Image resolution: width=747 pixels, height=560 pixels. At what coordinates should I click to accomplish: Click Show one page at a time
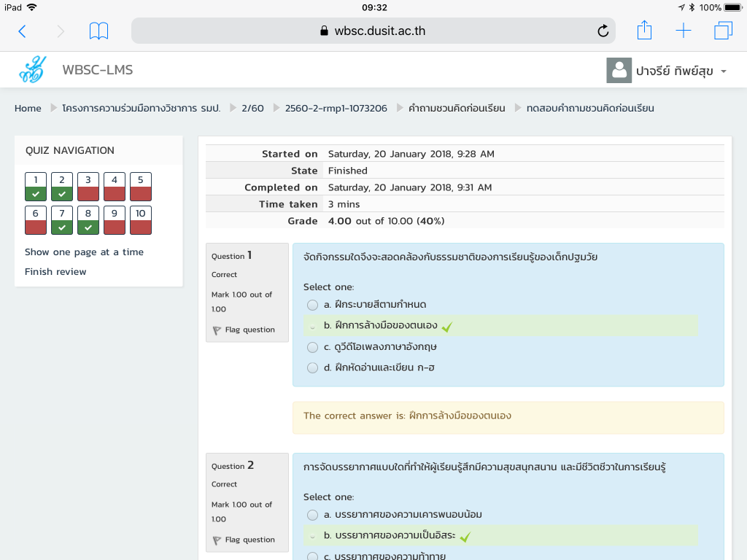84,252
